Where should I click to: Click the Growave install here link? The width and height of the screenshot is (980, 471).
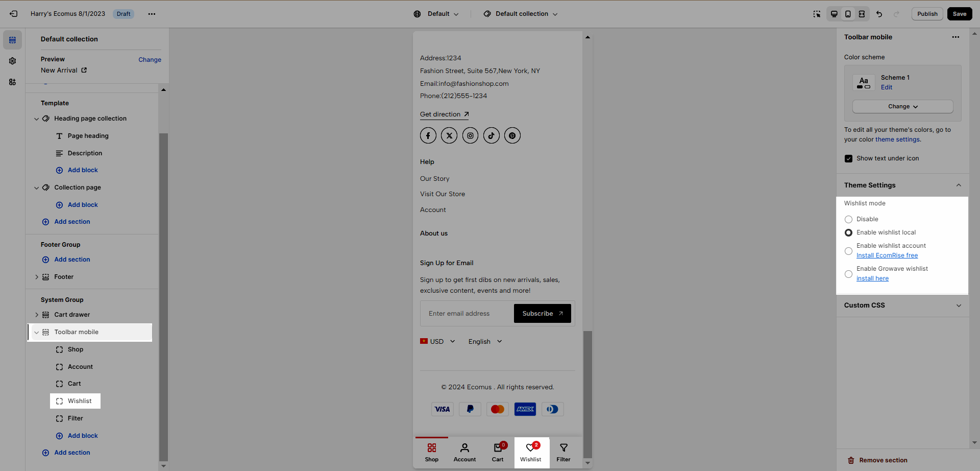coord(872,278)
